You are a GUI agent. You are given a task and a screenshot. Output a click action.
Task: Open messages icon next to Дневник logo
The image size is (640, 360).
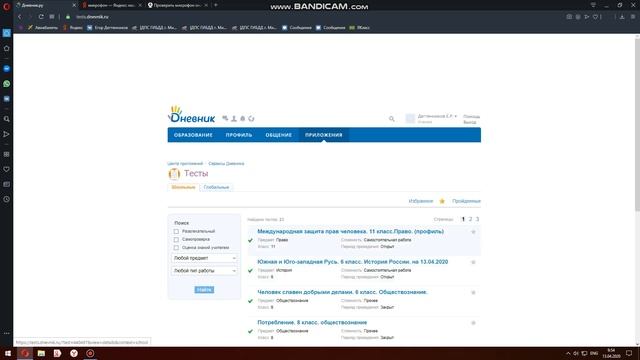[x=225, y=118]
